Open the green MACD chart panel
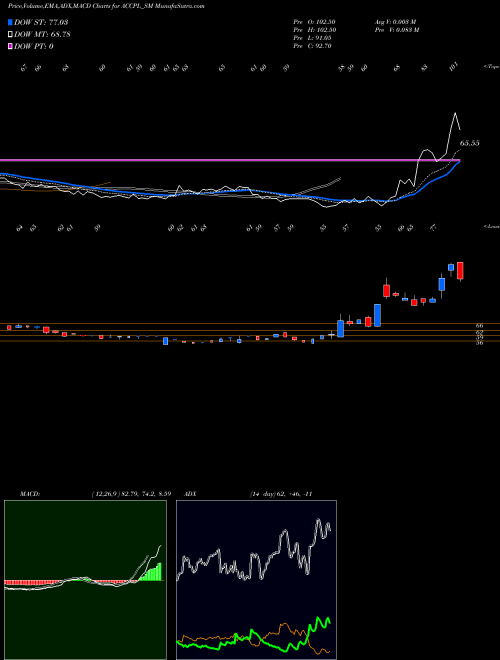 [x=85, y=580]
